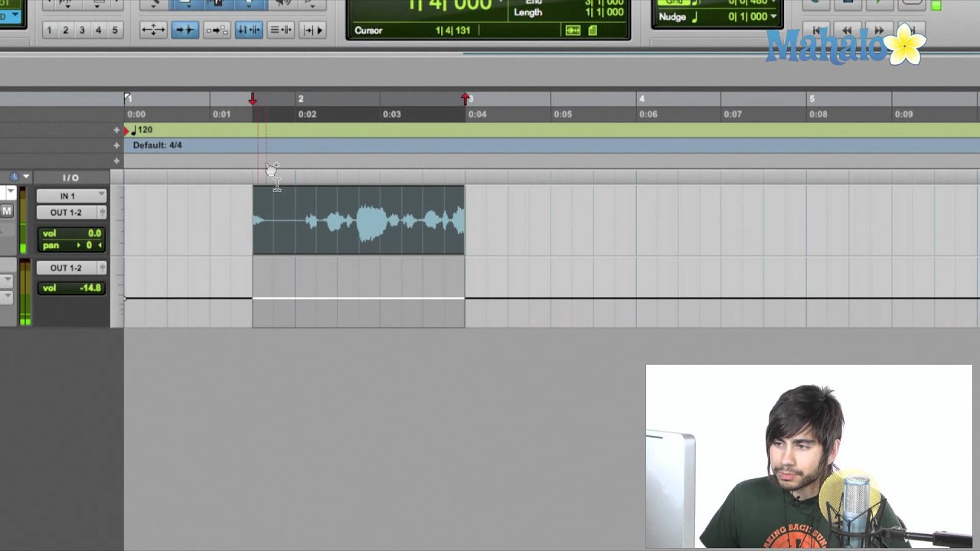Image resolution: width=980 pixels, height=551 pixels.
Task: Click the red selection start marker in ruler
Action: (253, 99)
